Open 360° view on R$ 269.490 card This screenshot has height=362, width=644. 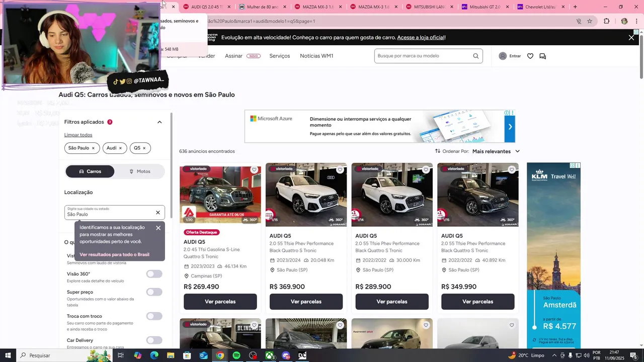pyautogui.click(x=250, y=220)
